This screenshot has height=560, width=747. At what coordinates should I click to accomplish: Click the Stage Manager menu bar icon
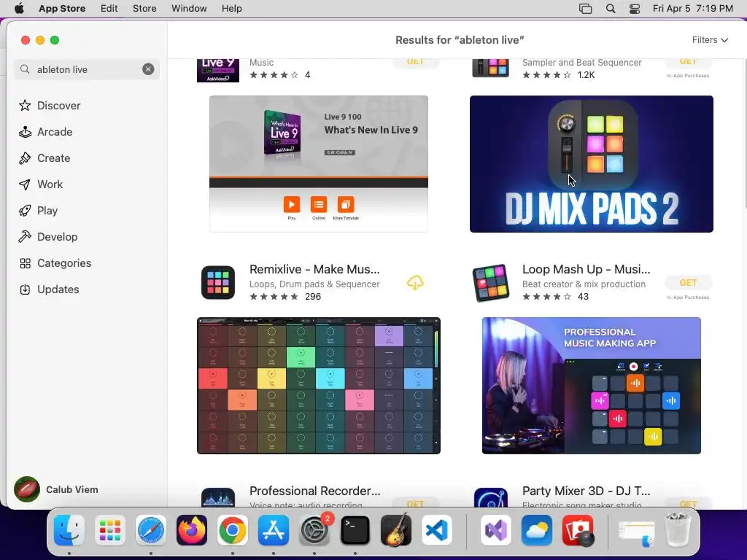586,9
